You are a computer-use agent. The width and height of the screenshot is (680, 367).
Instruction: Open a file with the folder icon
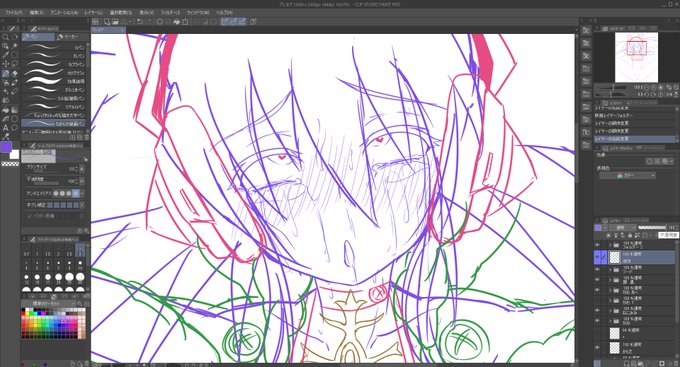coord(115,22)
